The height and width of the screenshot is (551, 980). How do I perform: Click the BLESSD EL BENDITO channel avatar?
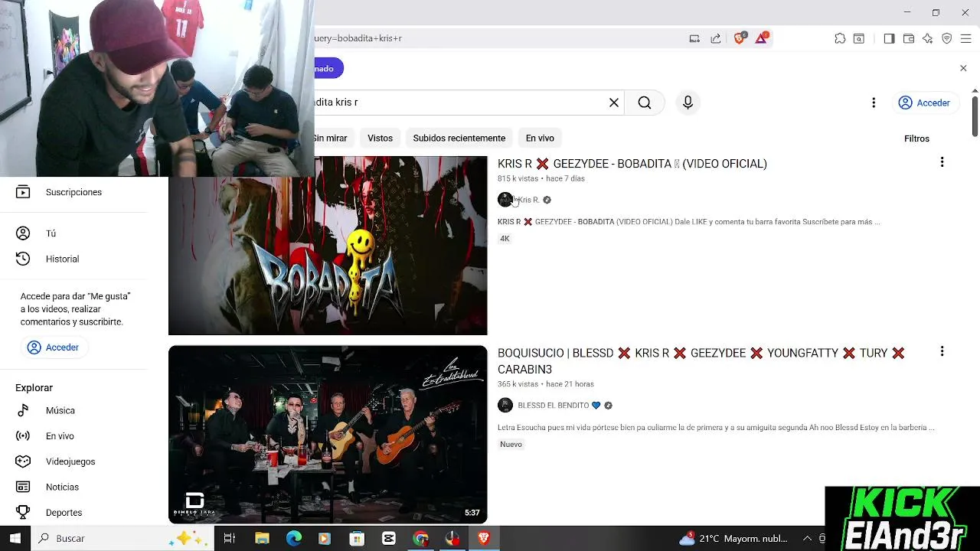(x=505, y=406)
